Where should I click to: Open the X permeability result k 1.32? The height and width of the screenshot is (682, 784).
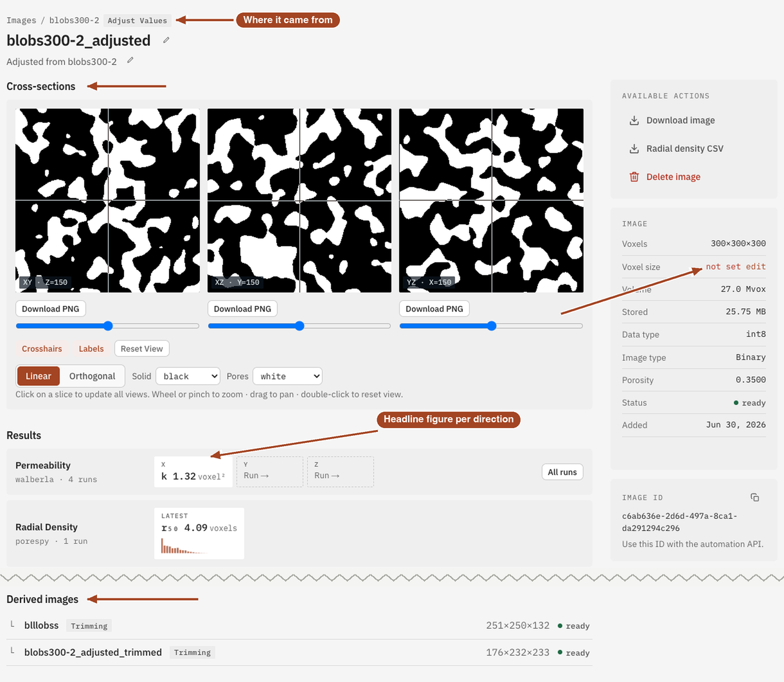[193, 472]
